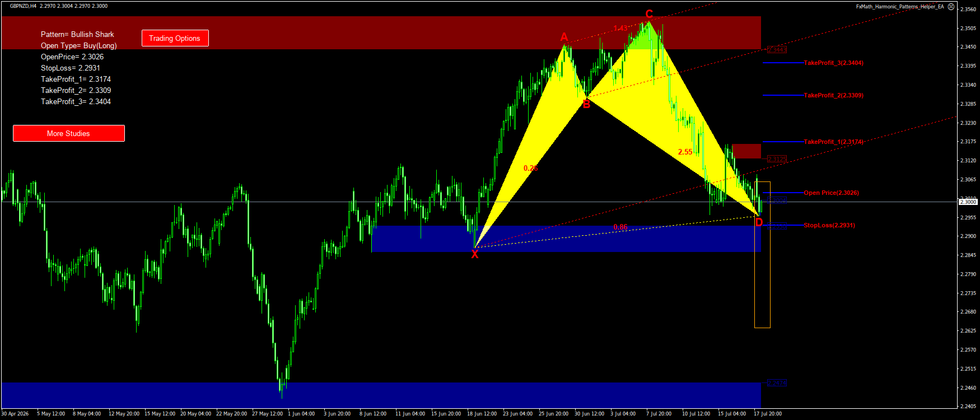Click the TakeProfit_3 blue level line

pos(783,63)
